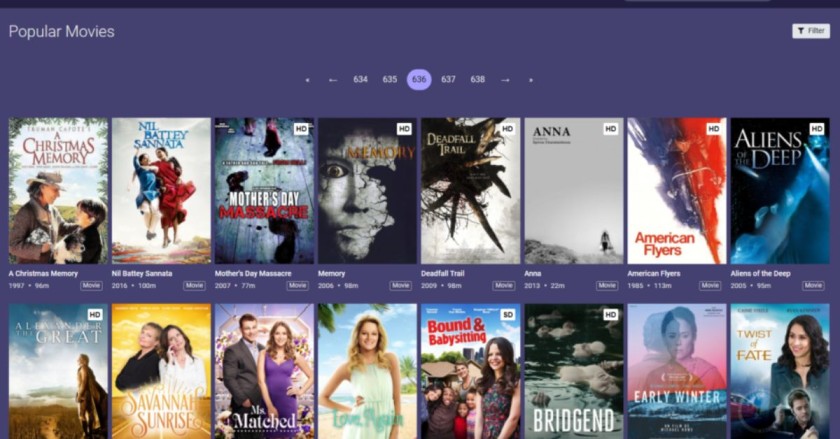Click the previous page left arrow
The width and height of the screenshot is (840, 439).
coord(333,80)
